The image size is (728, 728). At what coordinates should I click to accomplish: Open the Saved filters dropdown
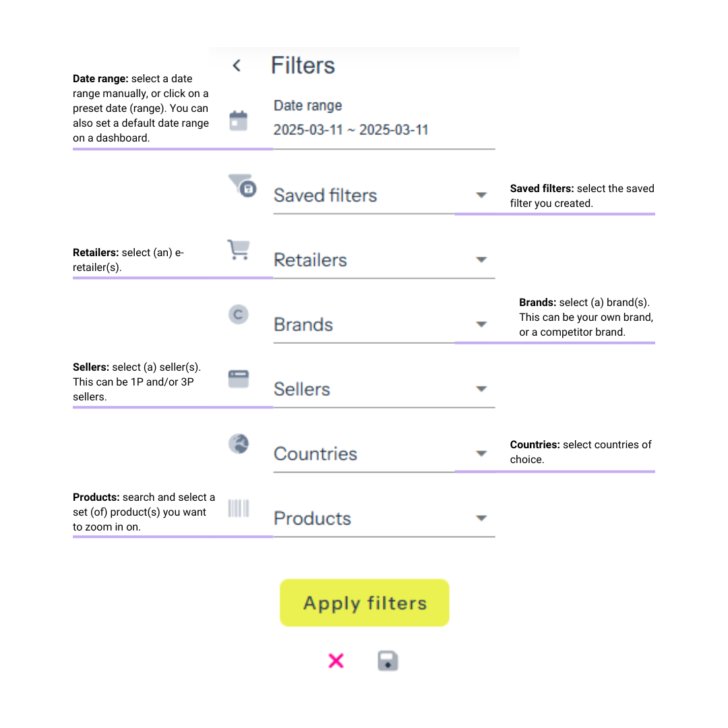point(481,195)
